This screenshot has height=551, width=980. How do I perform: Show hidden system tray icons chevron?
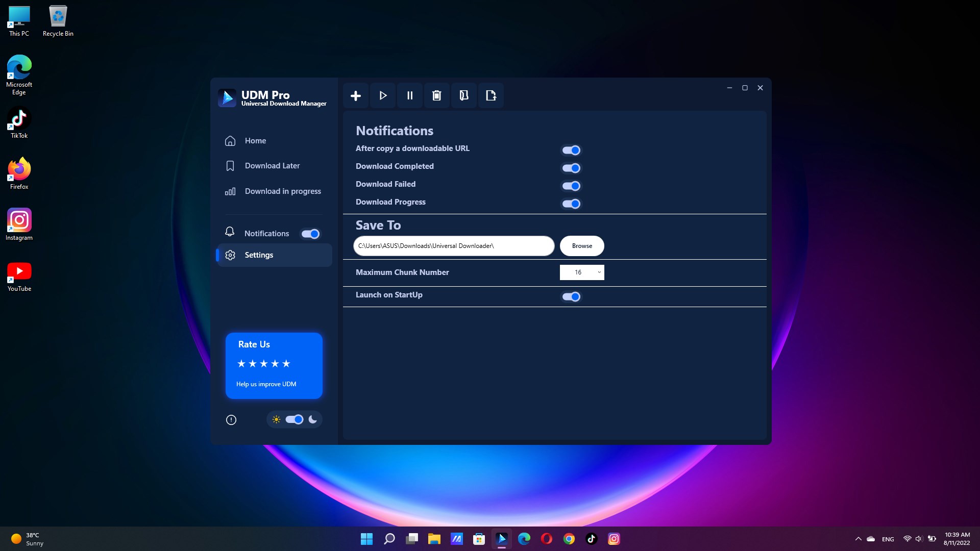[858, 539]
